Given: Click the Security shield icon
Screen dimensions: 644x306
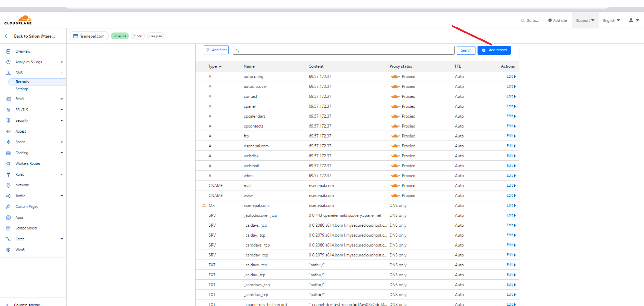Looking at the screenshot, I should [x=9, y=120].
